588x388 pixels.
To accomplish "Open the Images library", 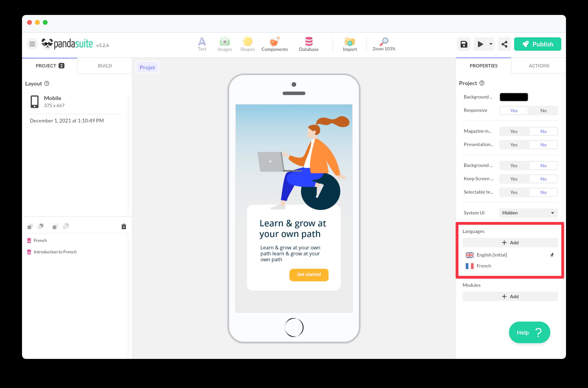I will coord(224,44).
